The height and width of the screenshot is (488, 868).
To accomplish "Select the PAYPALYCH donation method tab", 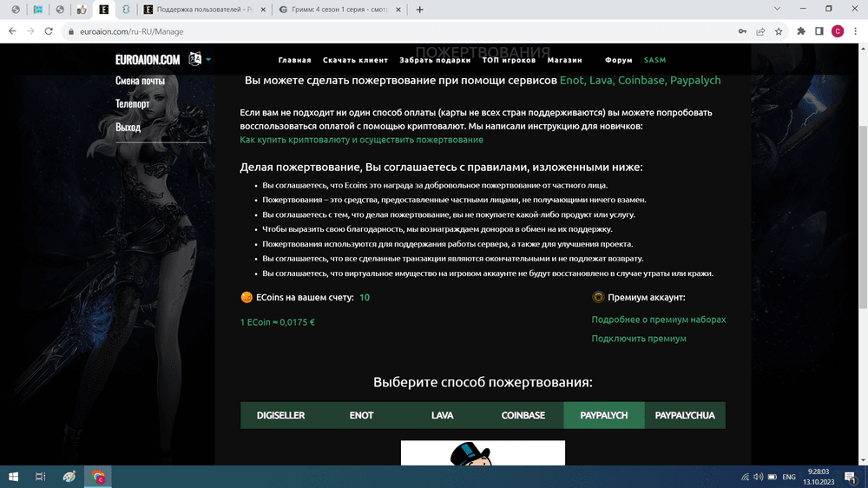I will (604, 415).
